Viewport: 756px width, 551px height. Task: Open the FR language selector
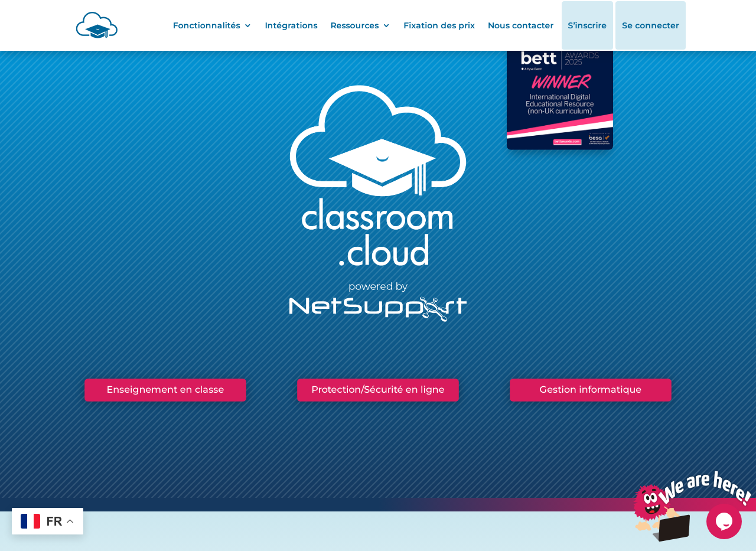click(x=47, y=521)
